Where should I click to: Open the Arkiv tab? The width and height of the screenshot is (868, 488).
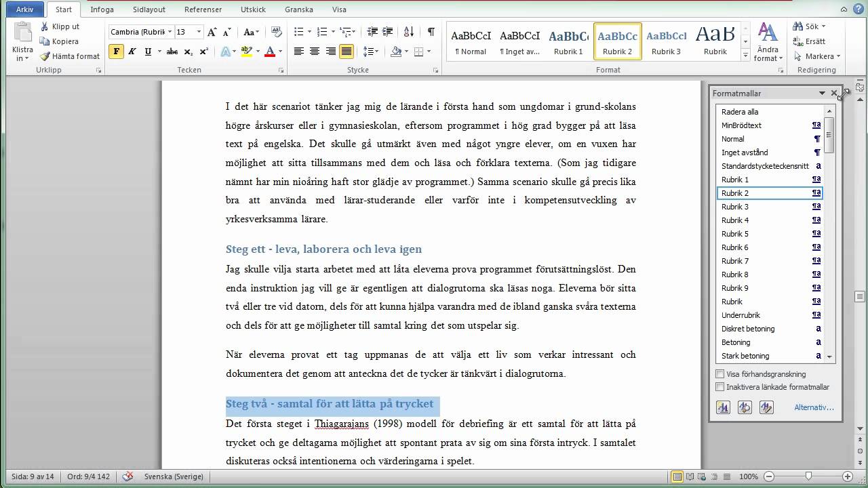[24, 9]
